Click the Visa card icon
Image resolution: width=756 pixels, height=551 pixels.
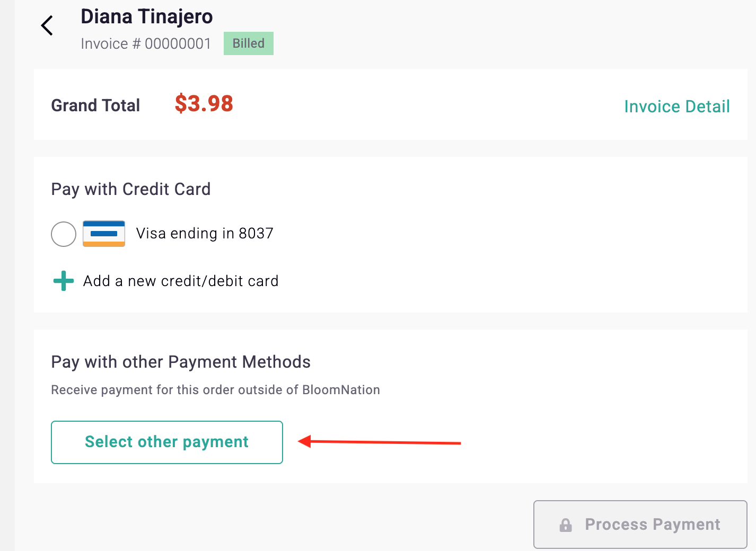coord(104,234)
